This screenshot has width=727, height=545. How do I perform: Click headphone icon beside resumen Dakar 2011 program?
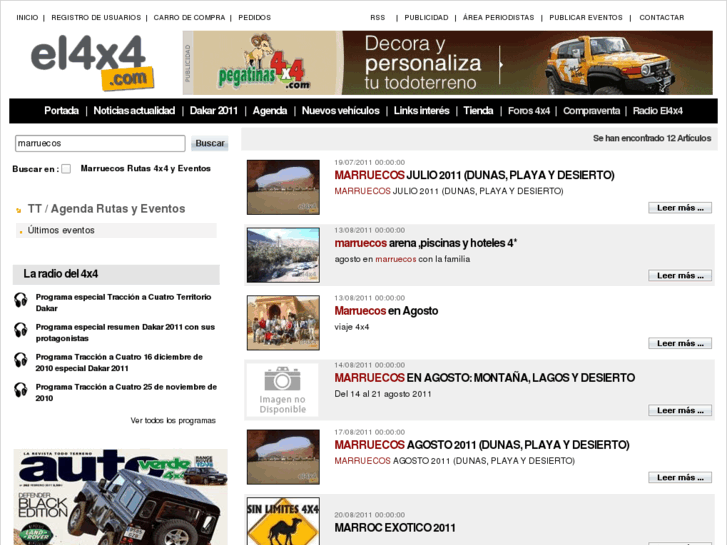point(20,330)
